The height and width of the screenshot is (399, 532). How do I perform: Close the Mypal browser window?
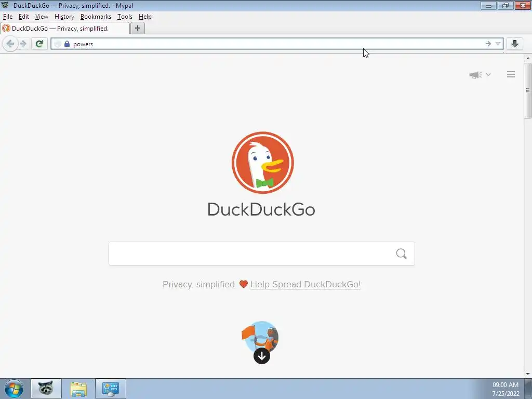523,5
